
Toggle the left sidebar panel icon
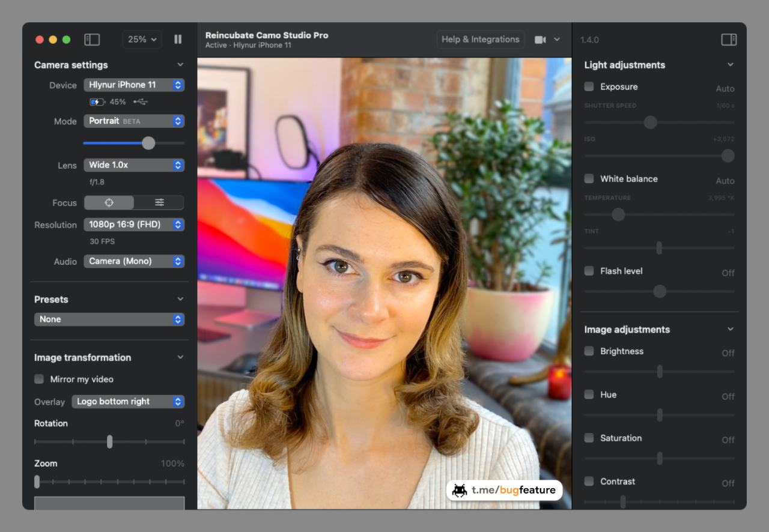point(92,40)
